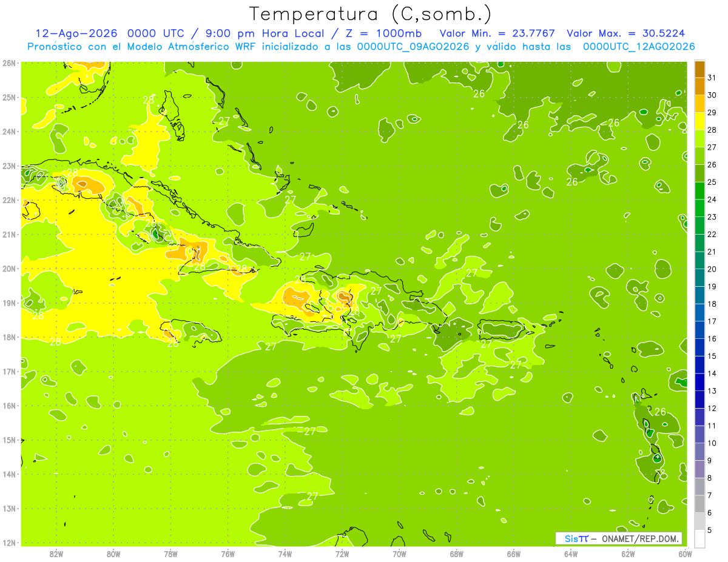Click the longitude axis label '68W'
The height and width of the screenshot is (562, 728).
(456, 554)
